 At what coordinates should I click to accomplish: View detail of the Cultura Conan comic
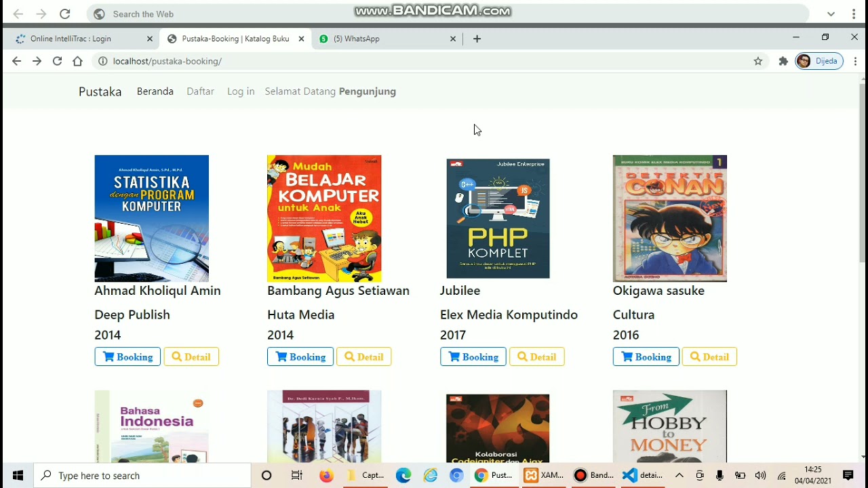click(710, 357)
